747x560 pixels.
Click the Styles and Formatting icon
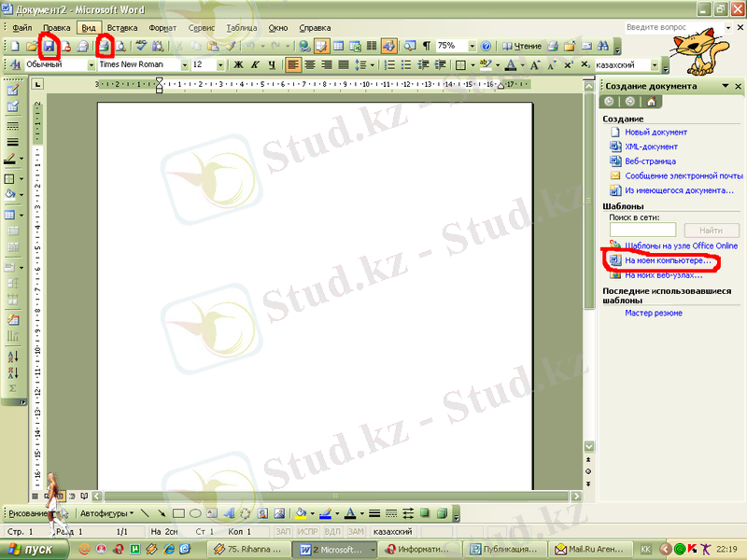pos(15,64)
